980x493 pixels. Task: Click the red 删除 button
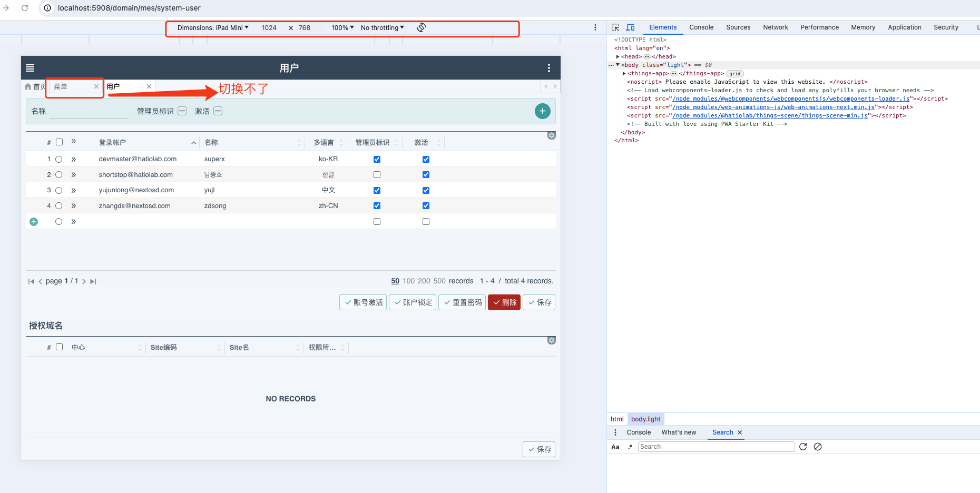click(x=504, y=302)
